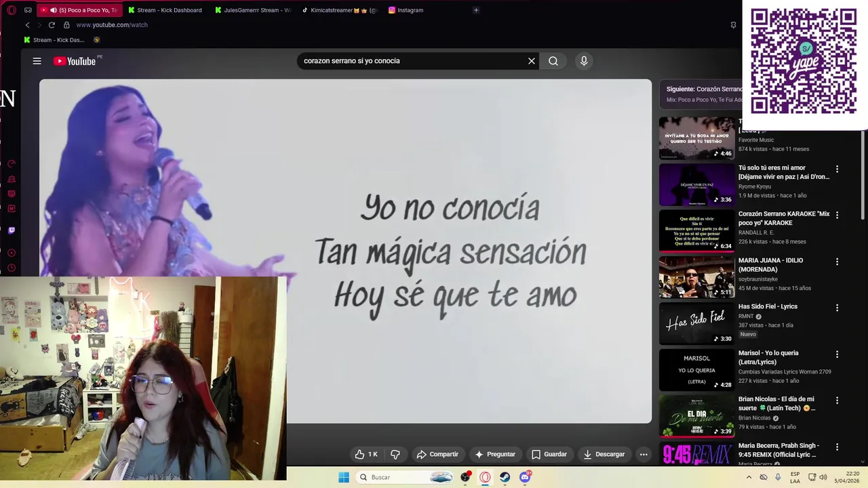Play the 'Tú solo tú eres mi amor' thumbnail
The width and height of the screenshot is (868, 488).
(x=696, y=184)
